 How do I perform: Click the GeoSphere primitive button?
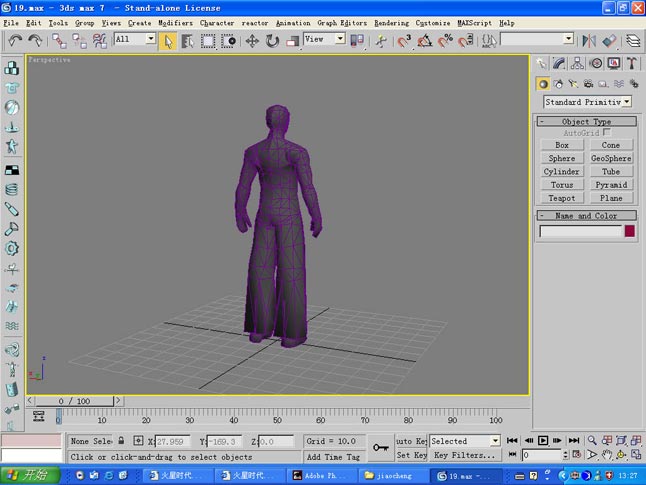click(x=611, y=158)
